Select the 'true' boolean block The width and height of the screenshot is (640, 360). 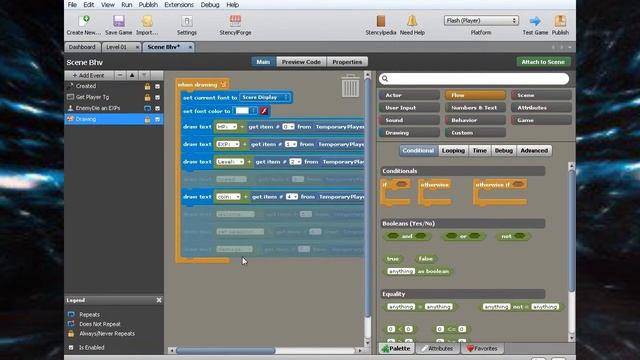(393, 259)
